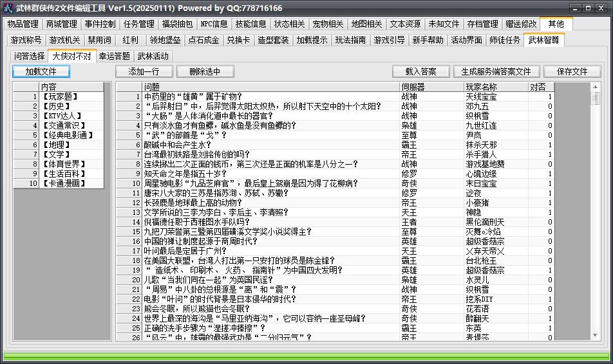Click the app icon in title bar
Image resolution: width=613 pixels, height=364 pixels.
pos(8,8)
